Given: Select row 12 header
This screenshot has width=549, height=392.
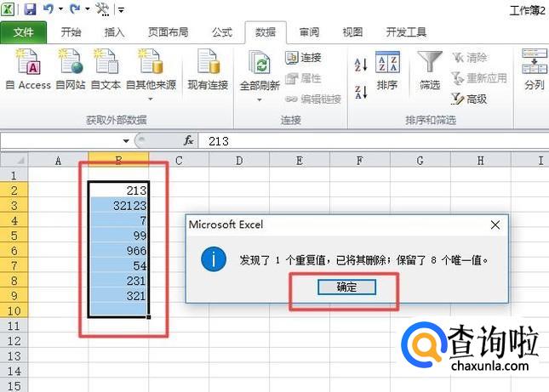Looking at the screenshot, I should 14,341.
